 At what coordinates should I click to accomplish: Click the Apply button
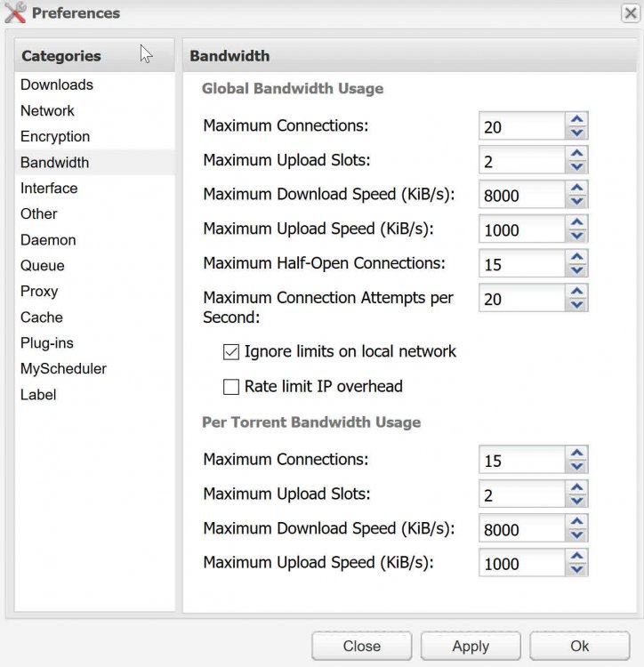471,646
